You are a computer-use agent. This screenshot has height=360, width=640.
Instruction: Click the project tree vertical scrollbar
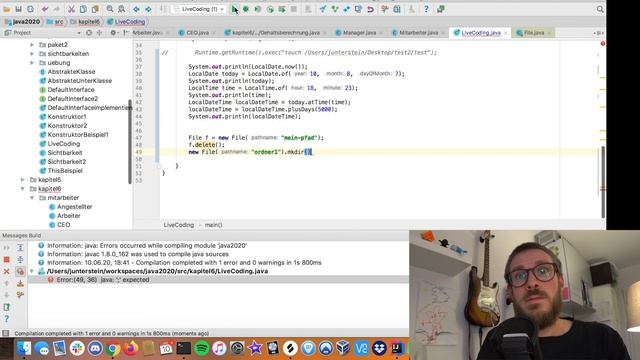point(130,142)
